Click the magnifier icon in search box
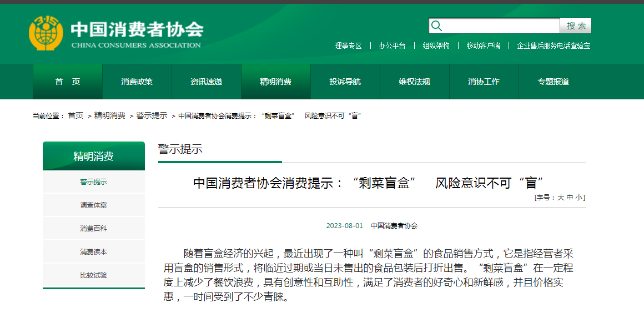Image resolution: width=644 pixels, height=318 pixels. pyautogui.click(x=436, y=26)
